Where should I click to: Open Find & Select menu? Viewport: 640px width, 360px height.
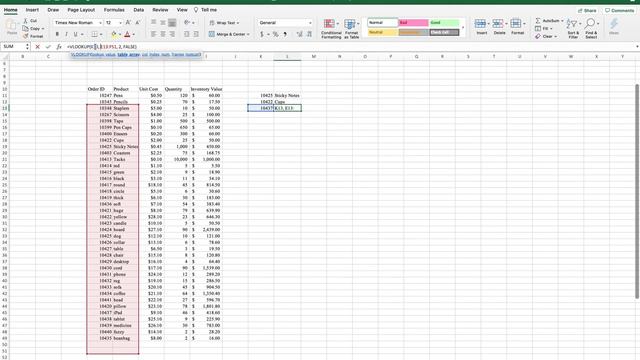pos(591,29)
